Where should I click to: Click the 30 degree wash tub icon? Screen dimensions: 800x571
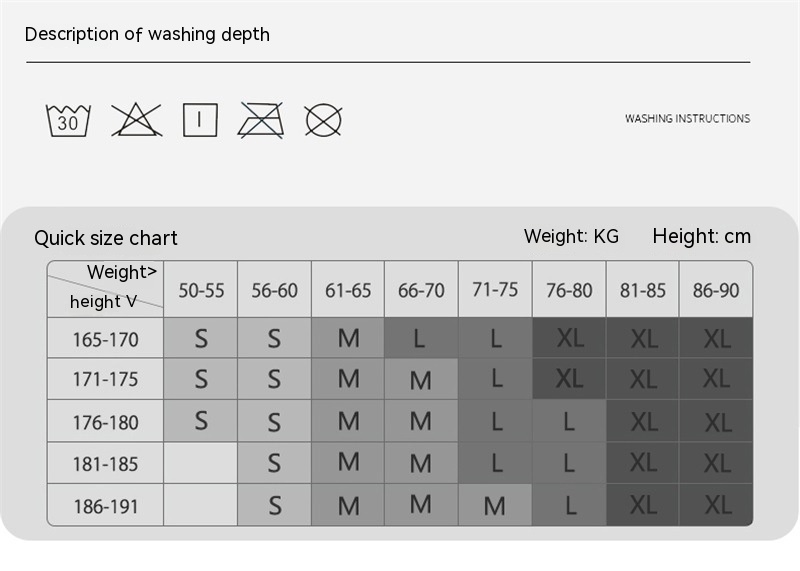tap(68, 120)
